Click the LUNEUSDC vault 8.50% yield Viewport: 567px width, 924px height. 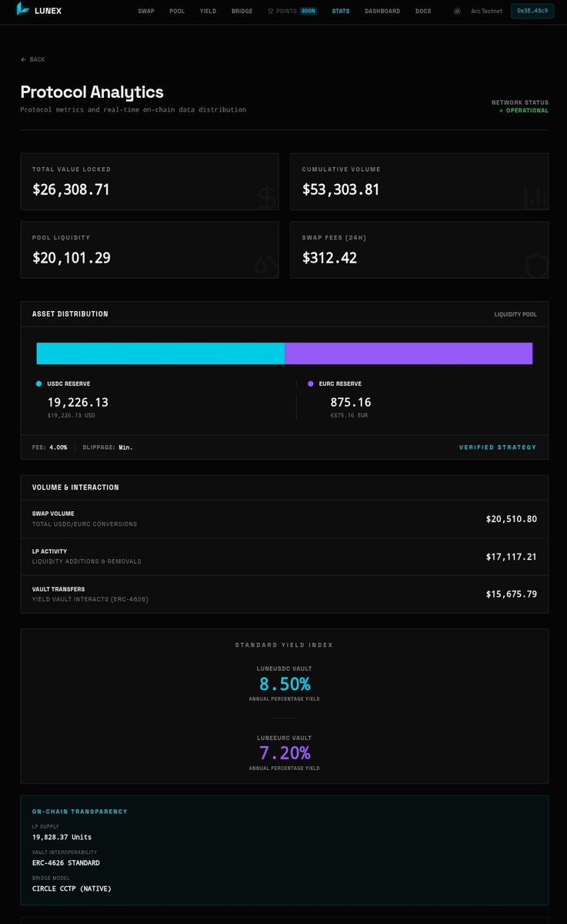coord(284,684)
